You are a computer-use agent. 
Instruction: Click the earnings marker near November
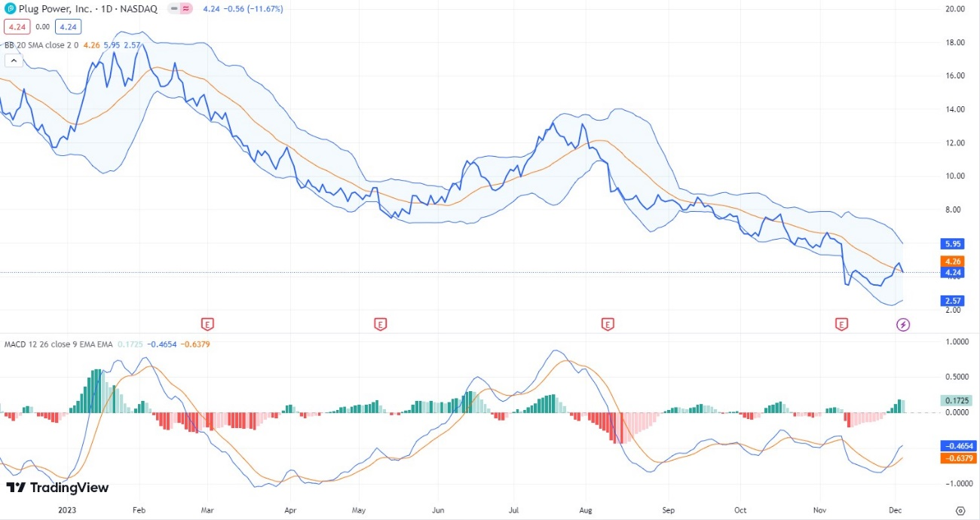pyautogui.click(x=841, y=324)
